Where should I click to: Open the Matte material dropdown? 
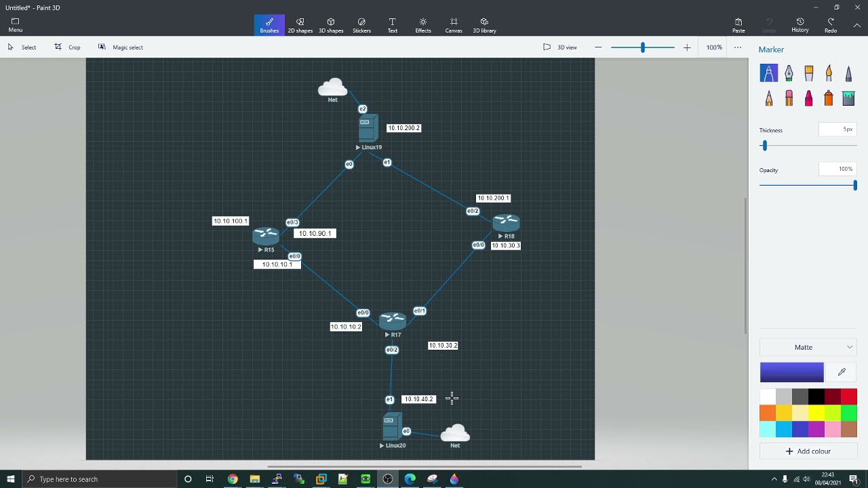pyautogui.click(x=808, y=347)
